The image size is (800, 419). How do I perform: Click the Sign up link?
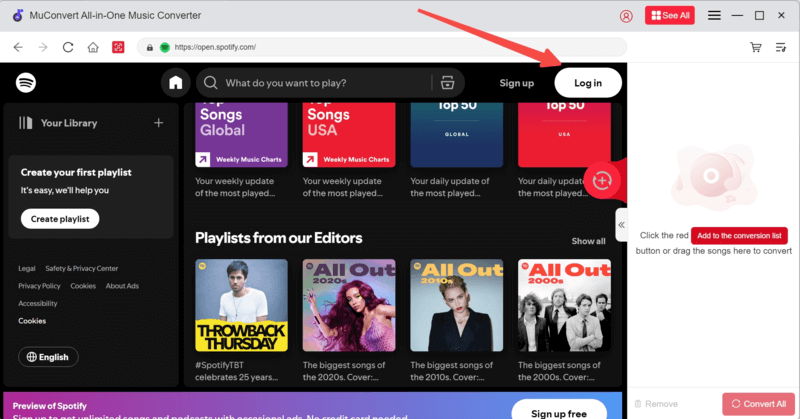(x=516, y=83)
